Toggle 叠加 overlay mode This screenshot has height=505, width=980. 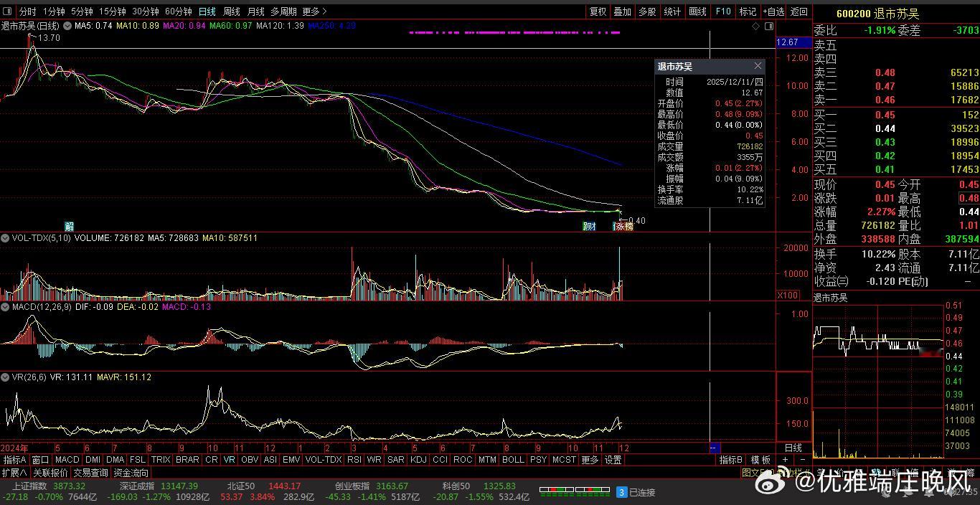tap(622, 11)
